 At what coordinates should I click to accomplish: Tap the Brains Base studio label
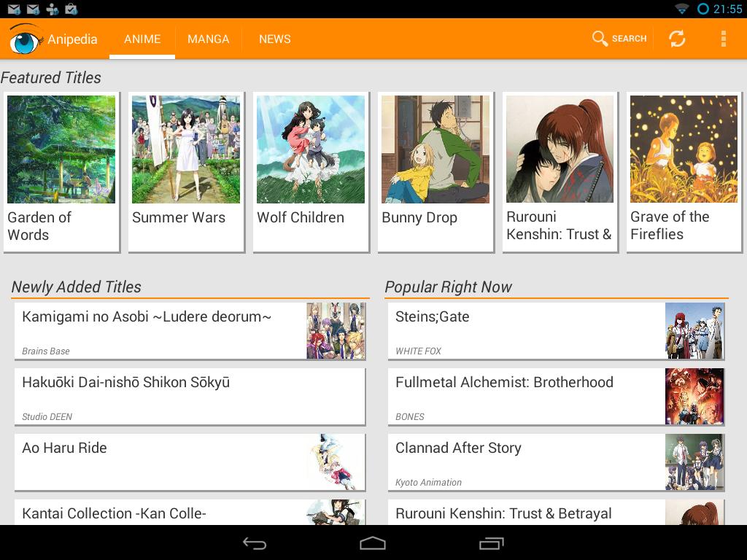click(x=46, y=351)
